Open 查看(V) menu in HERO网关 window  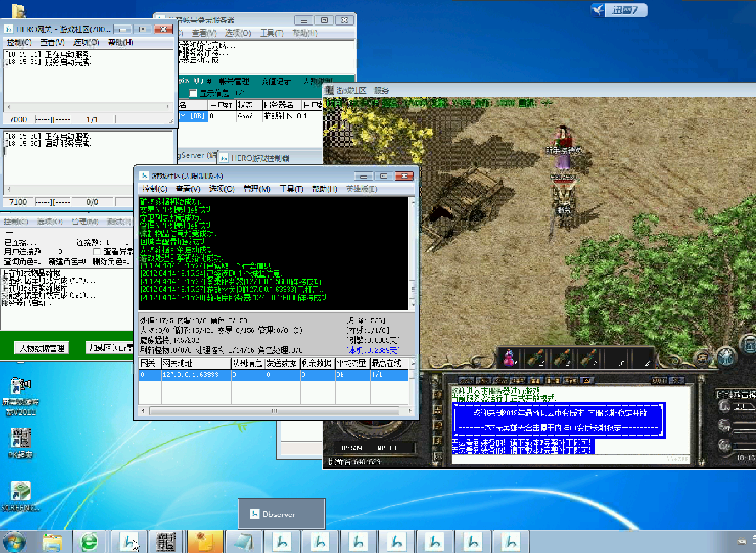(x=52, y=42)
